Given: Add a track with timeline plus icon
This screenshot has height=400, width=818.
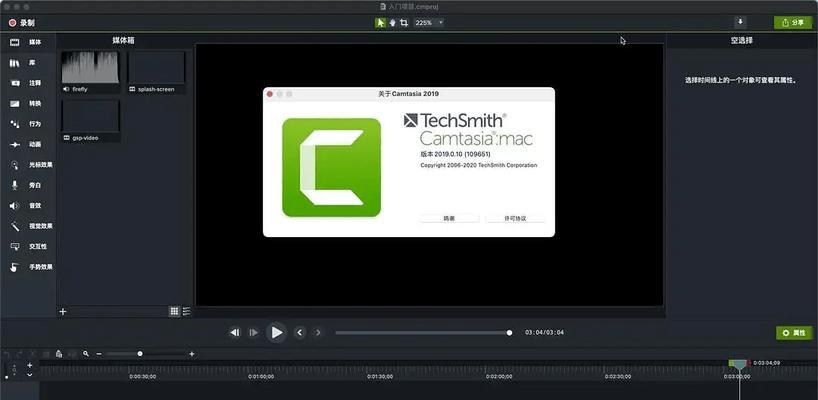Looking at the screenshot, I should click(30, 365).
